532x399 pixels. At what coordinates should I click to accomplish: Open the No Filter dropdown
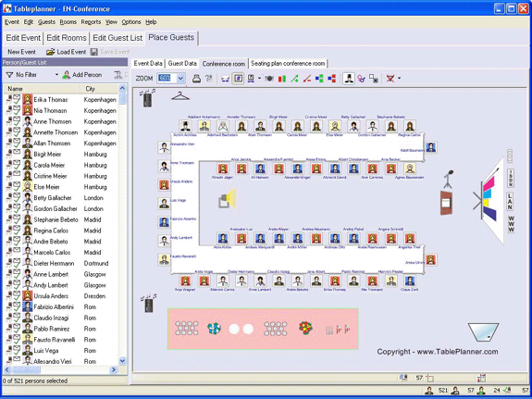coord(56,75)
